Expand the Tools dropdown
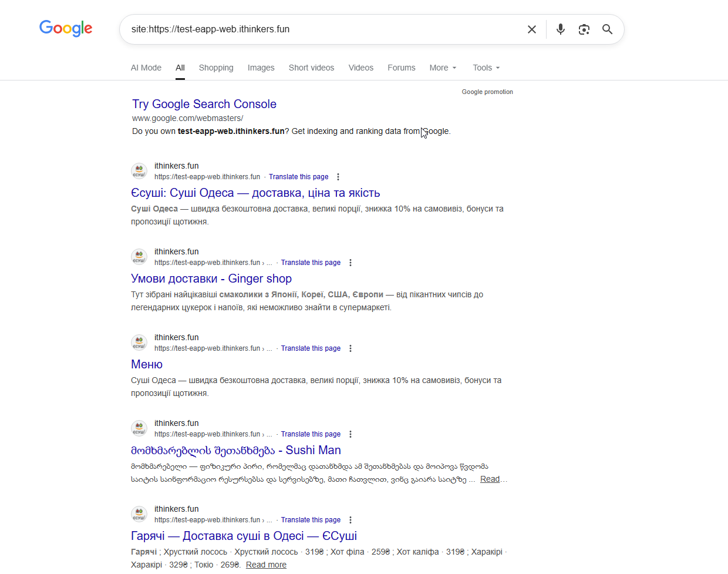The image size is (728, 574). (486, 68)
